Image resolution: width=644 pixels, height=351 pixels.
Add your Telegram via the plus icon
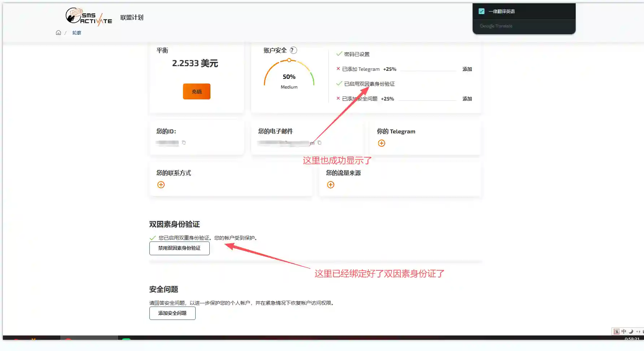coord(381,143)
